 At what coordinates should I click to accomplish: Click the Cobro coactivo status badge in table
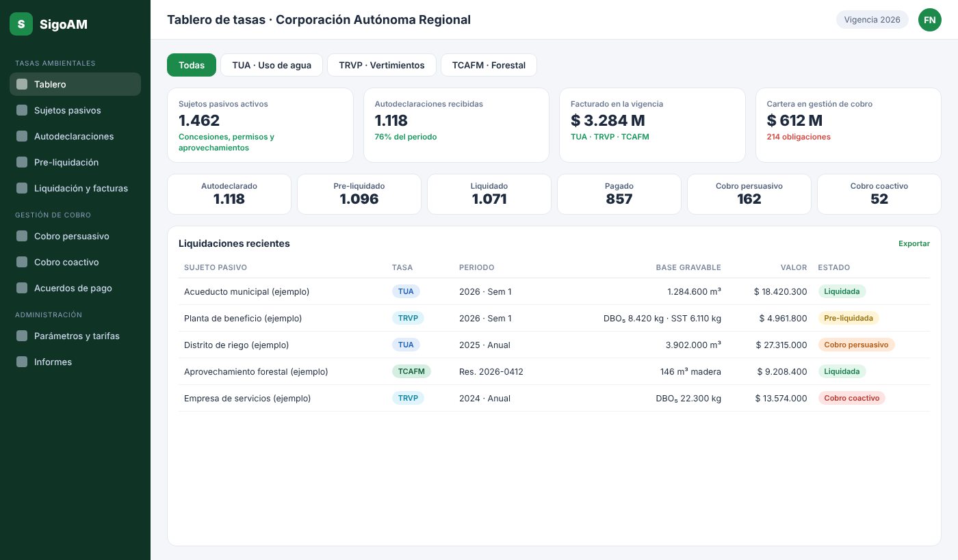tap(852, 398)
